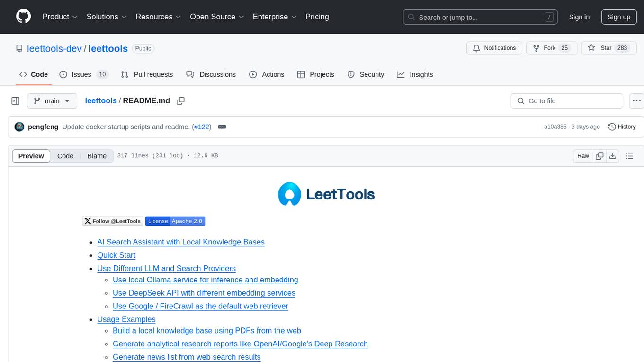This screenshot has height=362, width=644.
Task: Open the Projects tab
Action: 316,74
